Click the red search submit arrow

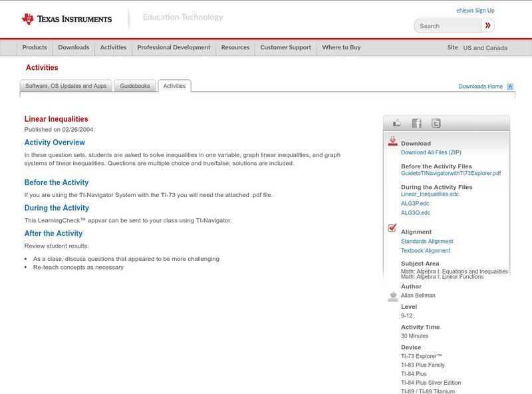click(488, 26)
